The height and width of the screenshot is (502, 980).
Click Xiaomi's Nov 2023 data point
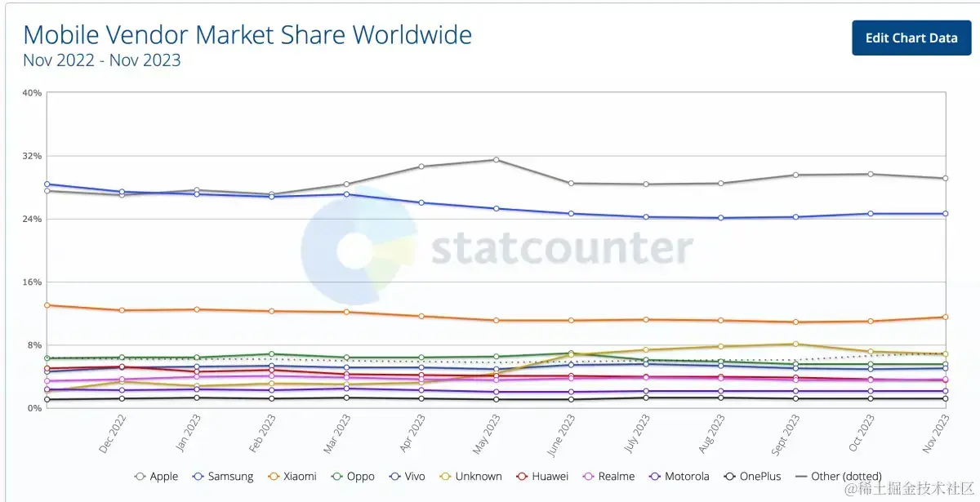(945, 317)
